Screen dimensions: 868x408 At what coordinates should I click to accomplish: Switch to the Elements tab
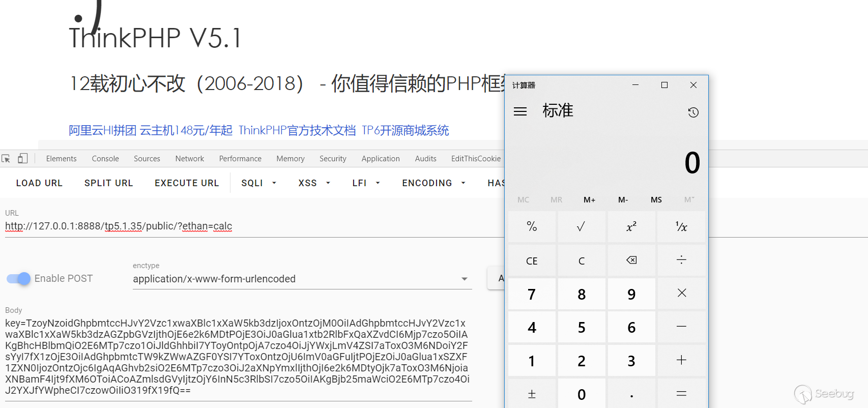pos(61,159)
